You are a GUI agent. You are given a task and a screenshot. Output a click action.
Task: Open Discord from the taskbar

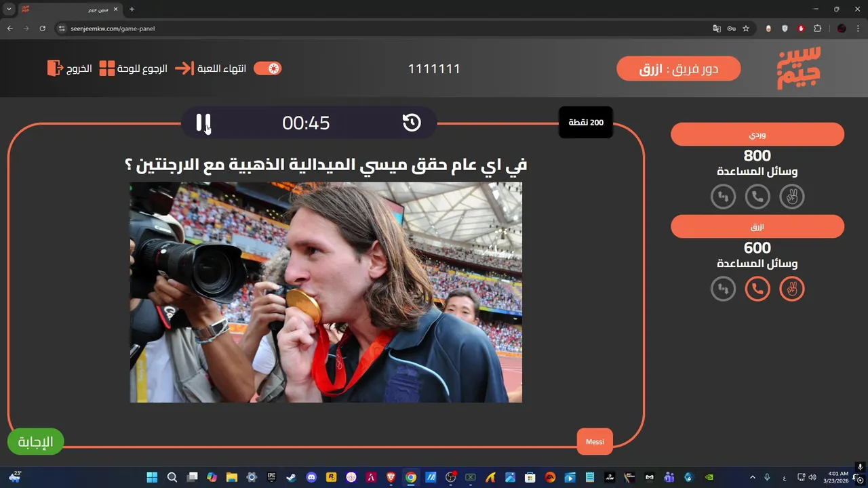pos(311,477)
